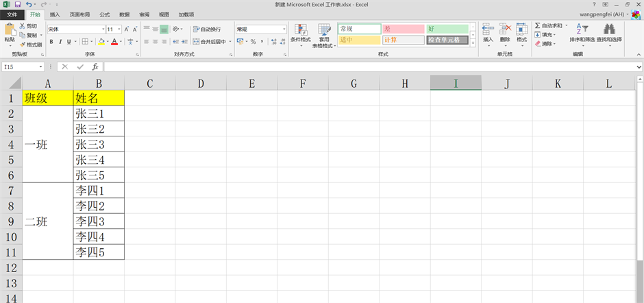Click AutoSum (自动求和) button
Viewport: 644px width, 303px height.
point(548,25)
